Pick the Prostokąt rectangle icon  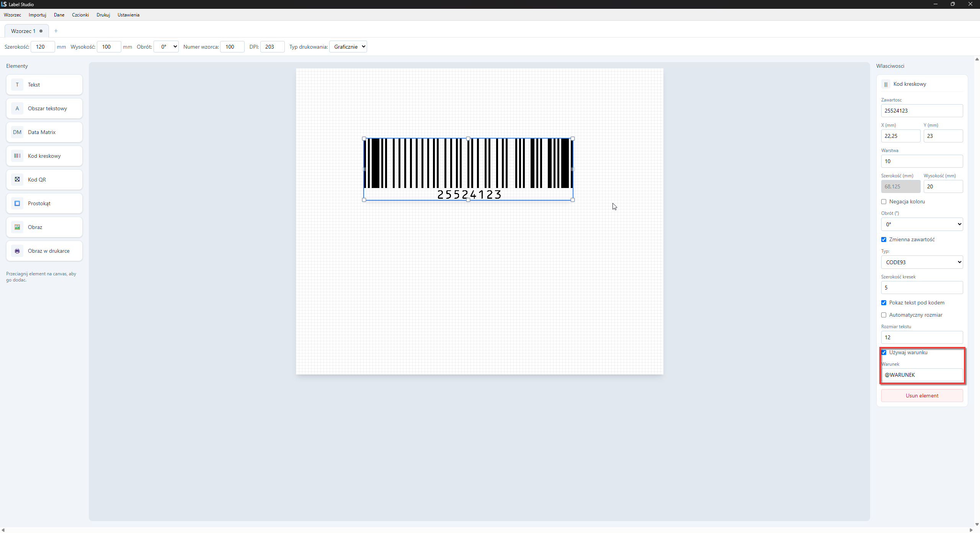pyautogui.click(x=17, y=203)
